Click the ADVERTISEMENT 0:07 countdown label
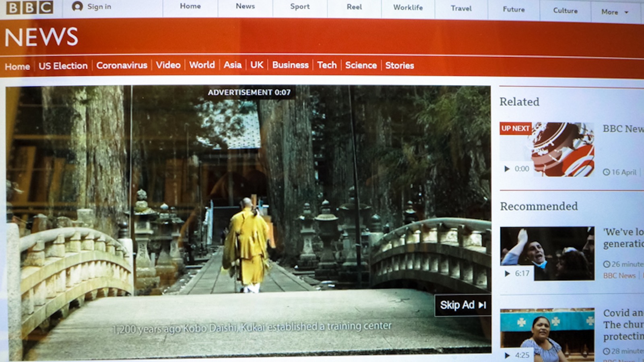644x362 pixels. 249,93
